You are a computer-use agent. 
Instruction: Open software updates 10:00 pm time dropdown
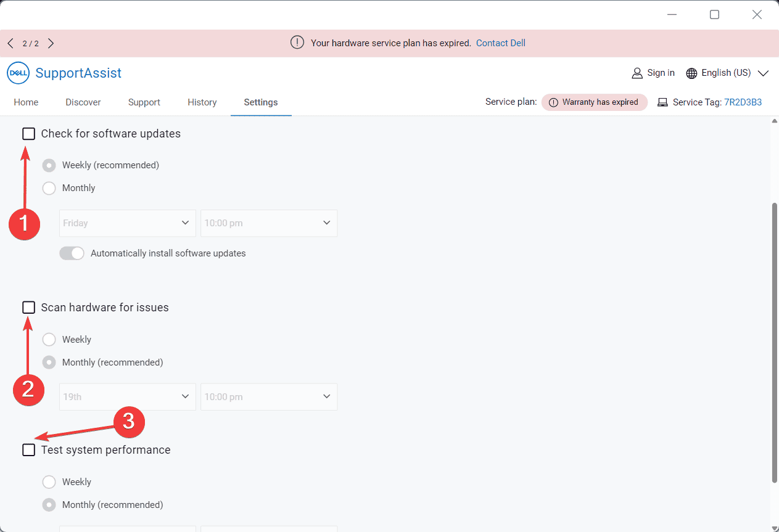click(x=269, y=223)
